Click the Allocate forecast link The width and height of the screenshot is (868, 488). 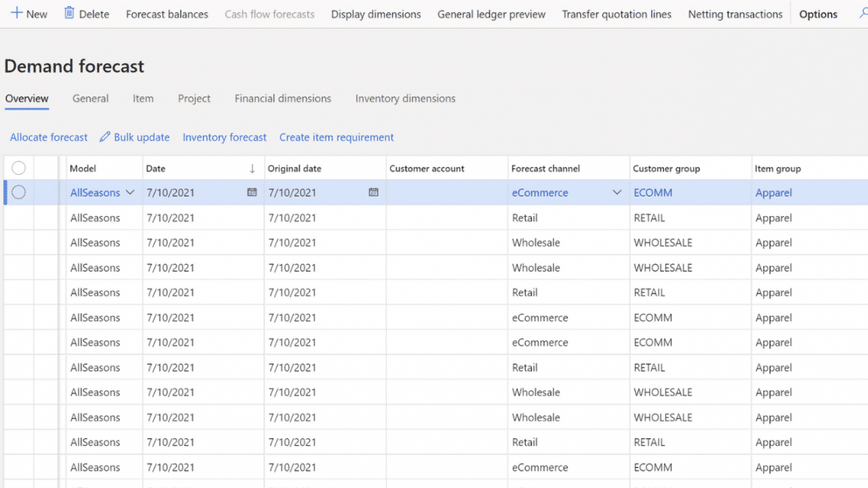49,137
